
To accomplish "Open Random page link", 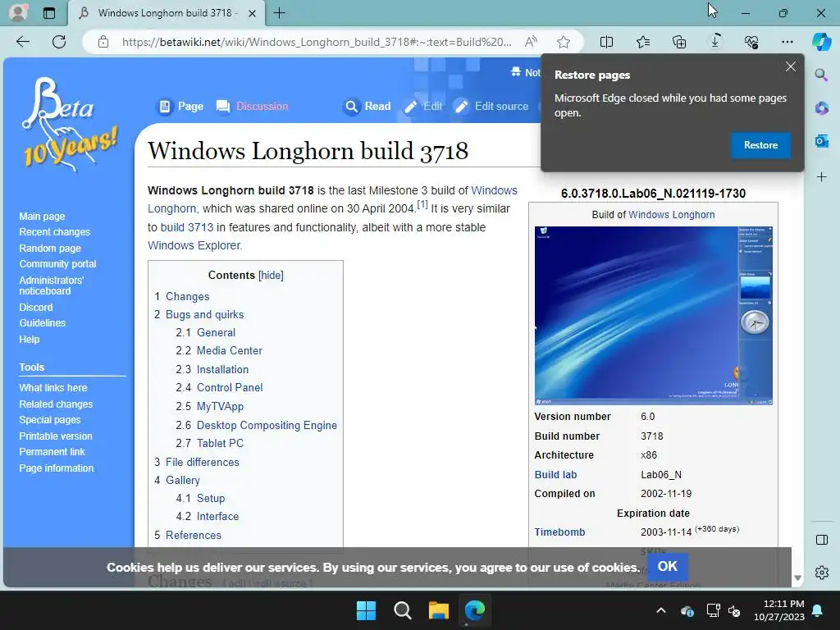I will (50, 249).
